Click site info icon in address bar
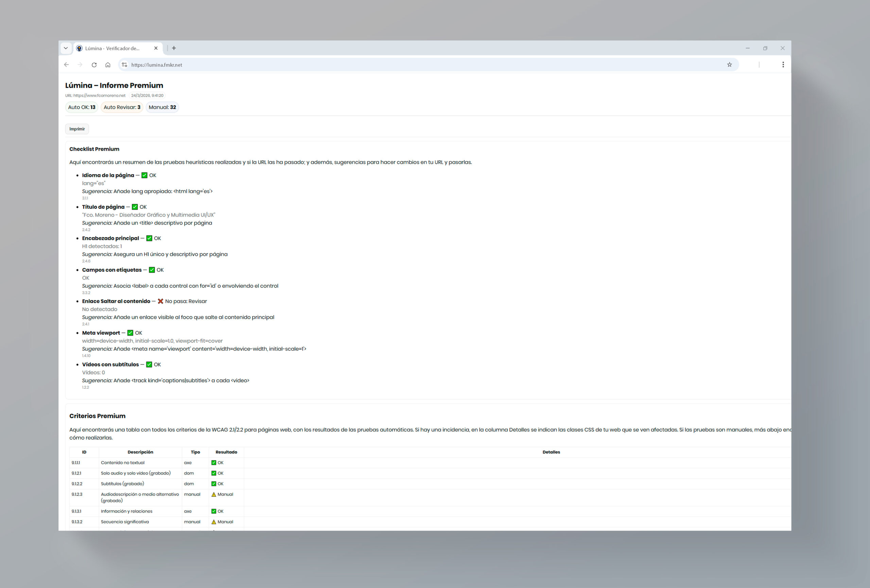This screenshot has height=588, width=870. pos(125,65)
